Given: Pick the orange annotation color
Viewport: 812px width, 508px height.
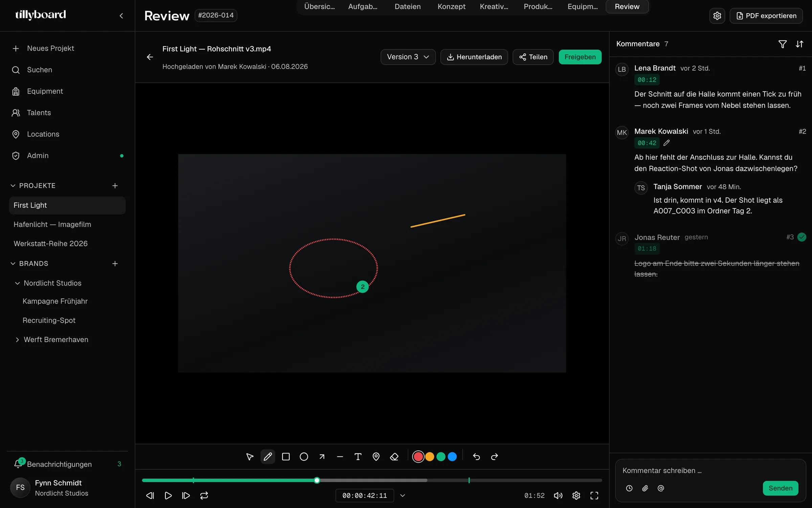Looking at the screenshot, I should pyautogui.click(x=430, y=457).
